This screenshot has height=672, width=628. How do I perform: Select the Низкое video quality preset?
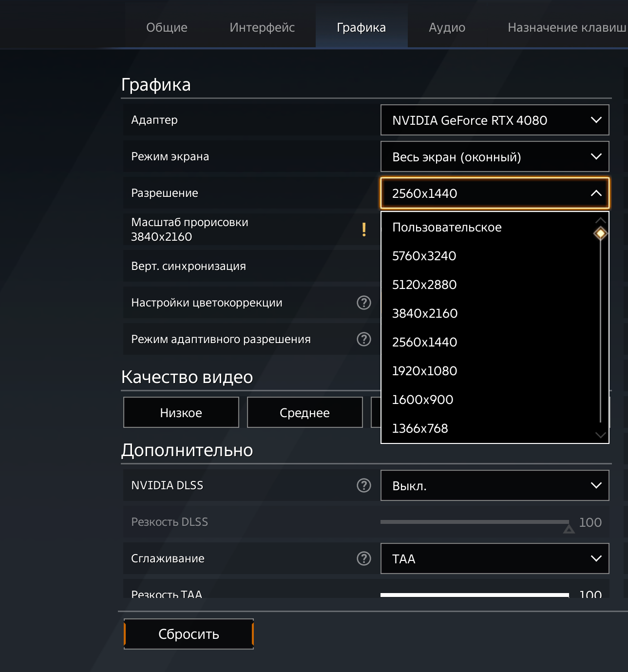[181, 413]
